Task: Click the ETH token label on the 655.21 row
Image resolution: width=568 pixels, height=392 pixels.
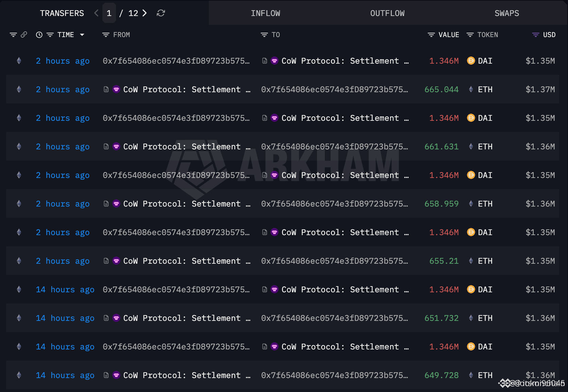Action: pyautogui.click(x=485, y=261)
